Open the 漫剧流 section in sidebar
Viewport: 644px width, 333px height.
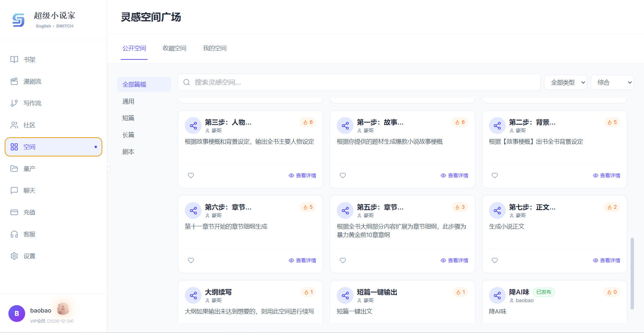coord(32,81)
